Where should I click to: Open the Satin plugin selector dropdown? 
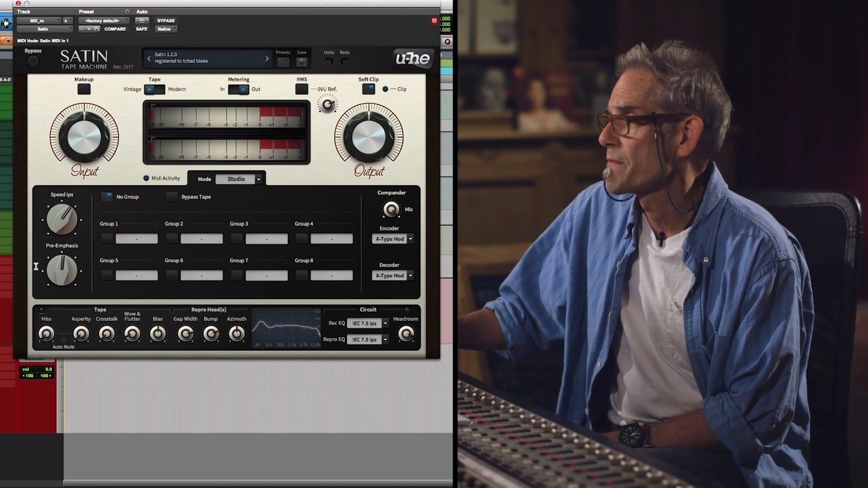(x=44, y=29)
